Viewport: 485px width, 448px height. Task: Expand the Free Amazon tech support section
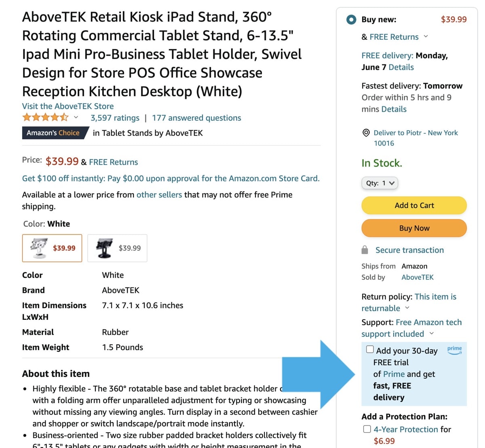[x=432, y=334]
